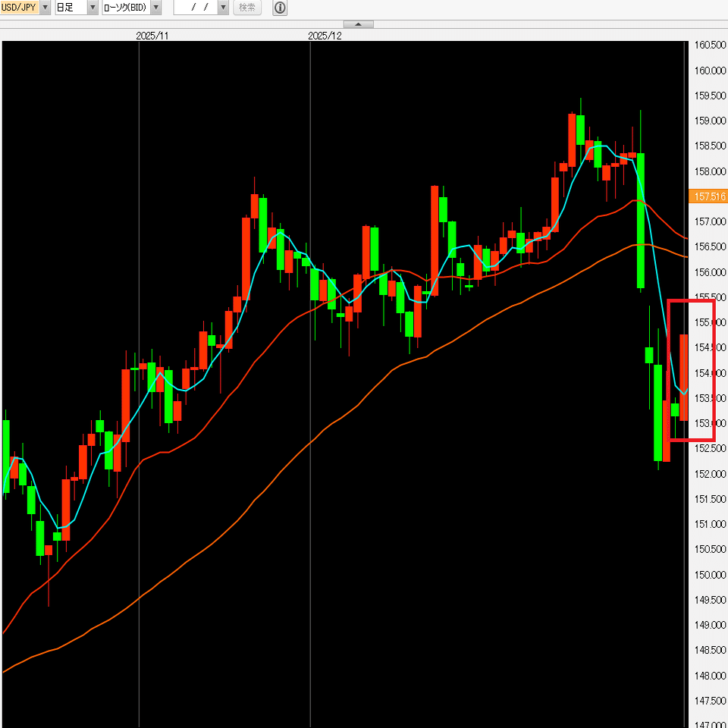728x728 pixels.
Task: Open the USD/JPY currency pair dropdown
Action: coord(45,8)
